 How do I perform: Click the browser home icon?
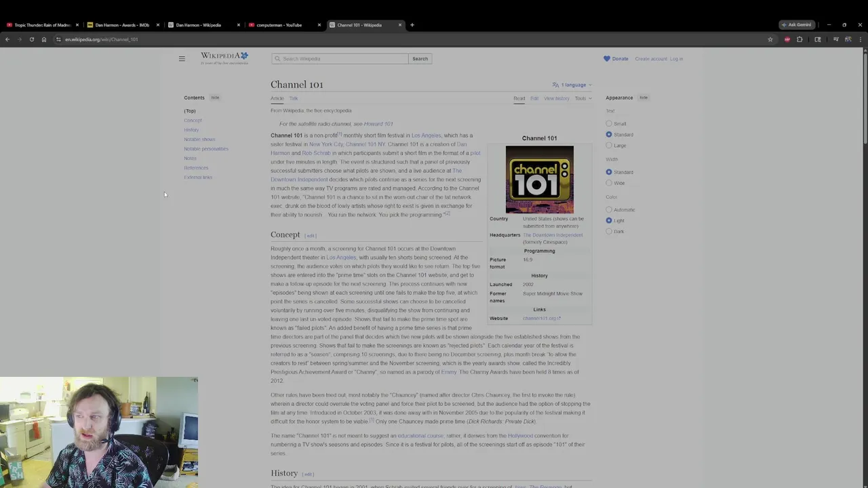pyautogui.click(x=44, y=39)
